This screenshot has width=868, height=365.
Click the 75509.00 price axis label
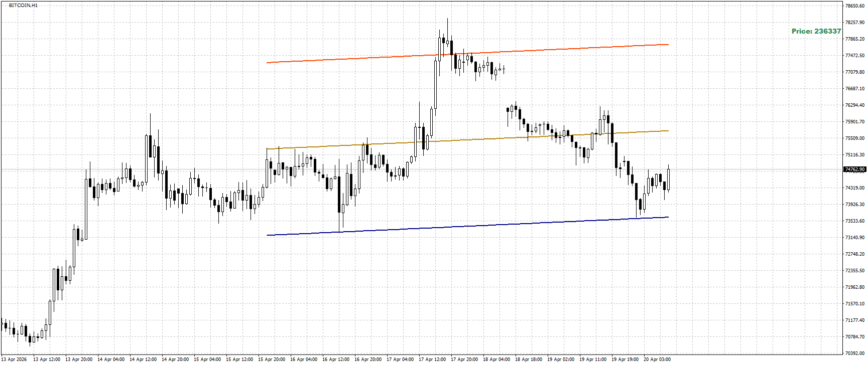(855, 138)
